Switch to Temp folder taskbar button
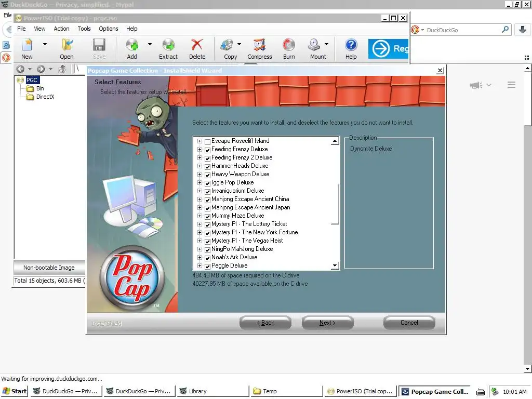 [x=286, y=391]
